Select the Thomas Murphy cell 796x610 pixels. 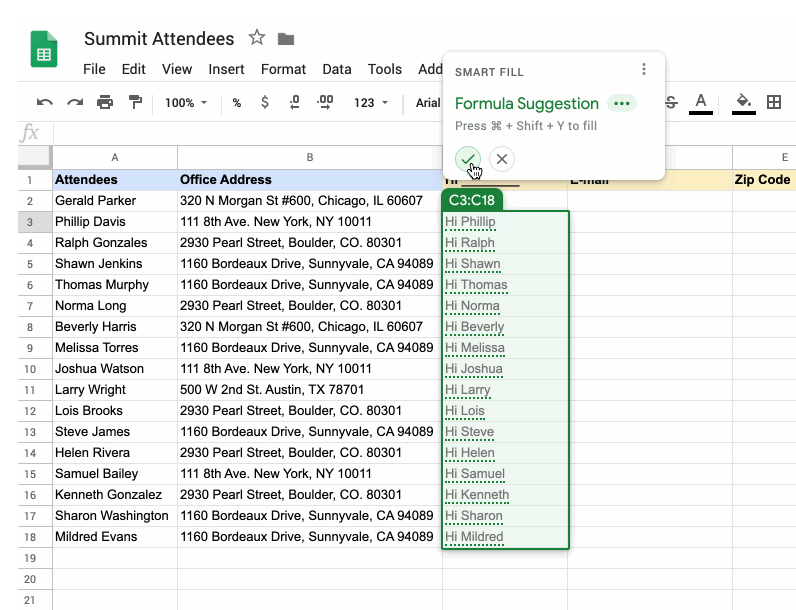[115, 285]
